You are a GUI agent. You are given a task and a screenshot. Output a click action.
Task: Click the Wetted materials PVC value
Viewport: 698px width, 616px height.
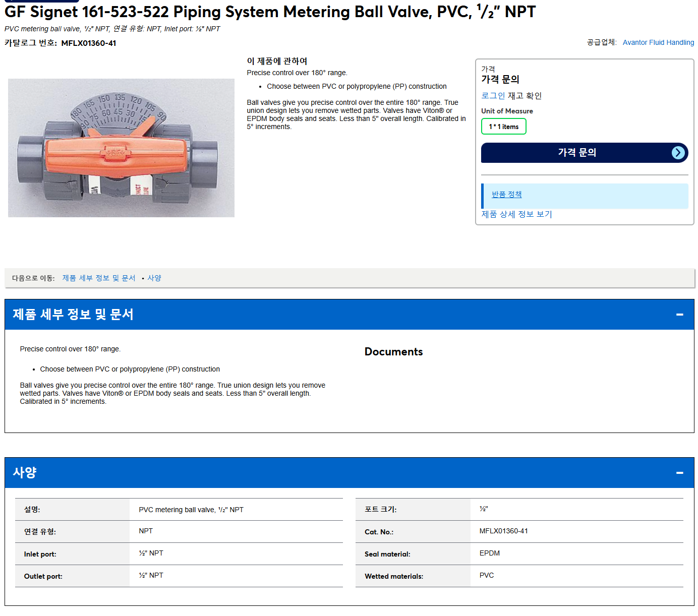click(486, 576)
